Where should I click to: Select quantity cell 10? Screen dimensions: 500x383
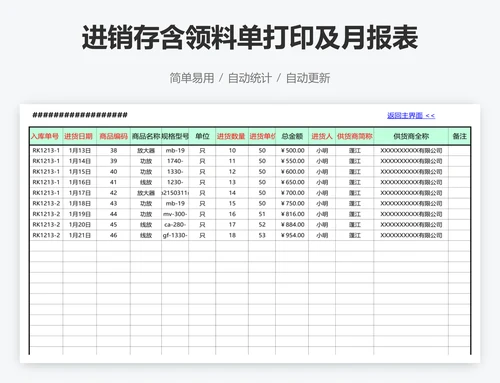[x=232, y=151]
